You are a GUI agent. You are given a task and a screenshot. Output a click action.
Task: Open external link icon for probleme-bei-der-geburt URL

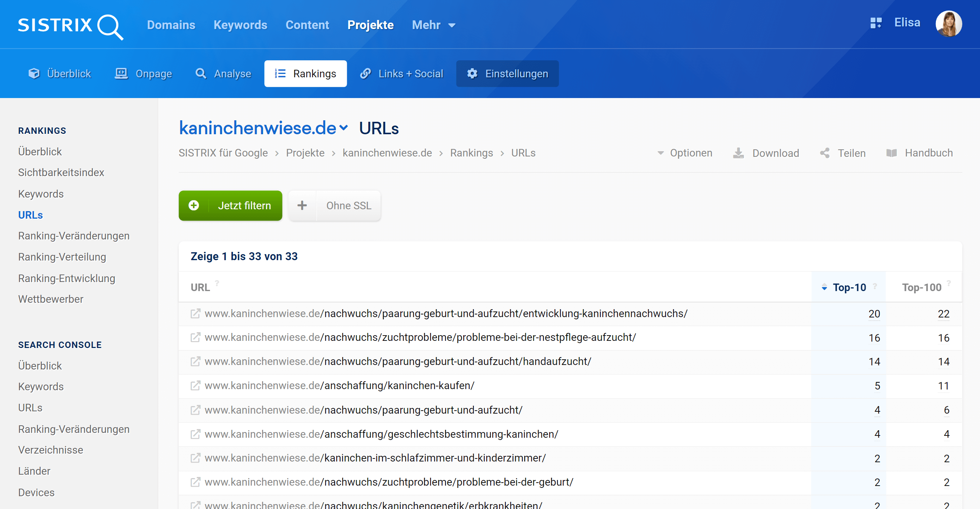195,482
